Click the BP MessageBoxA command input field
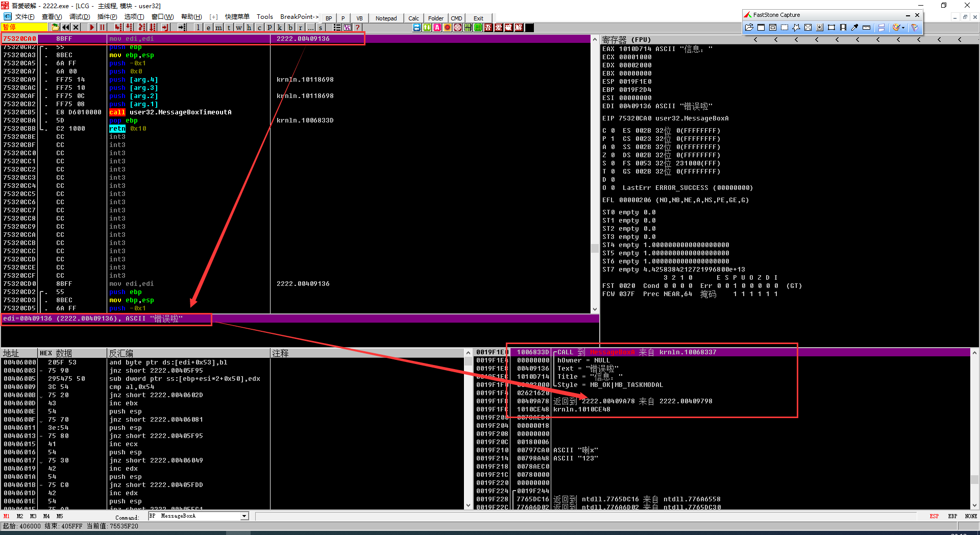Image resolution: width=980 pixels, height=535 pixels. (x=194, y=516)
